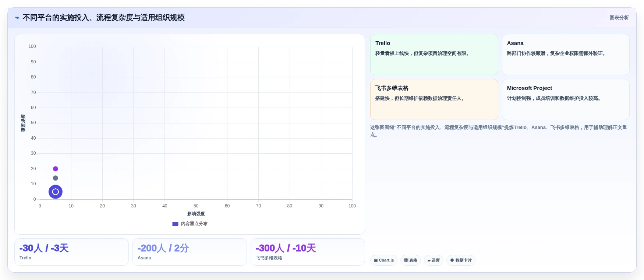The height and width of the screenshot is (280, 644).
Task: Open the 飞书多维表格 description card
Action: tap(434, 99)
